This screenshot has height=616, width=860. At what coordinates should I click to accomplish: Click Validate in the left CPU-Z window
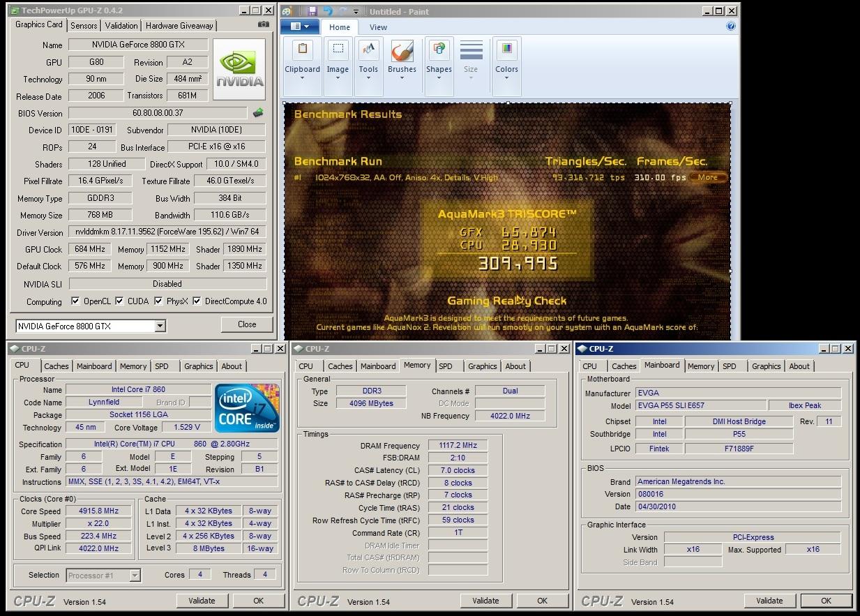coord(202,601)
